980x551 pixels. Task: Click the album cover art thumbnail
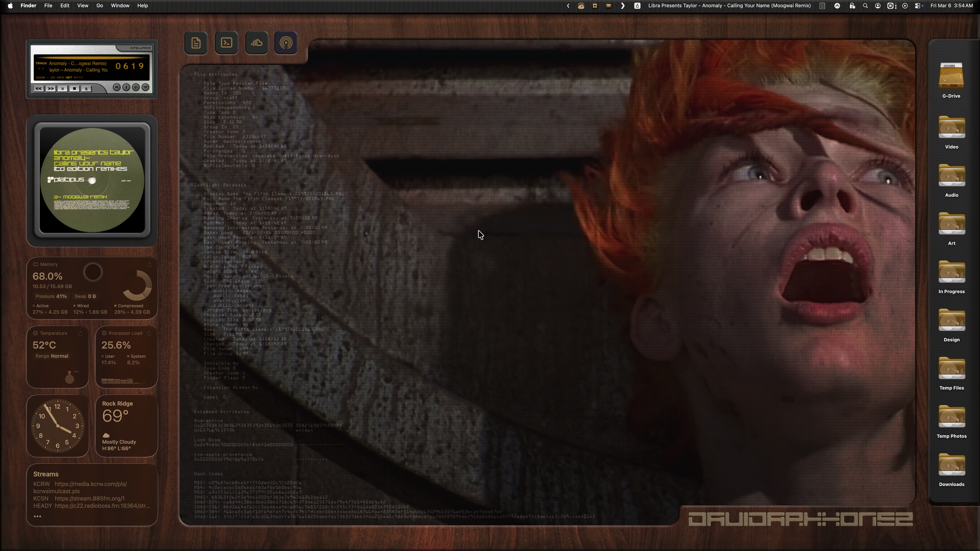(92, 180)
